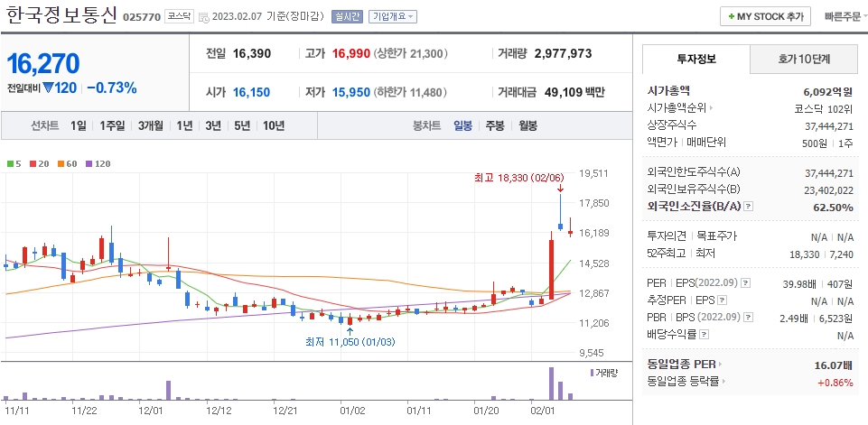Click the 저가 value 15,950
Viewport: 868px width, 425px height.
tap(351, 92)
